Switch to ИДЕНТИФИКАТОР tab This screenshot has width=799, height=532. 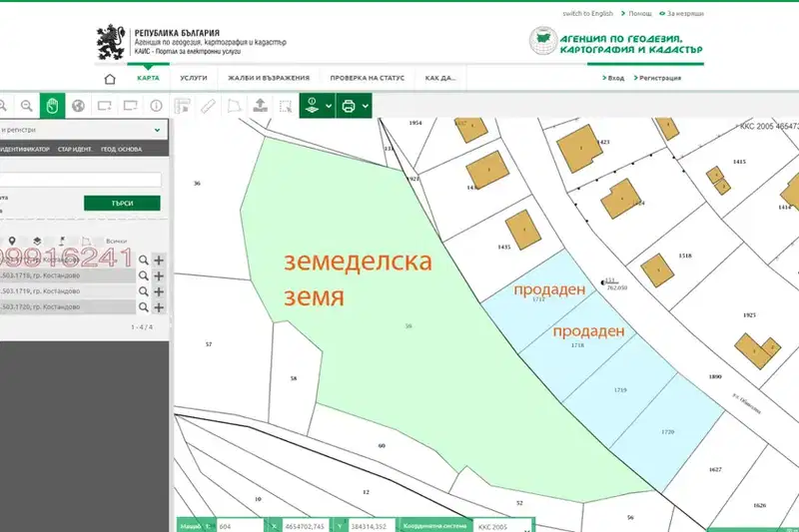pos(24,149)
